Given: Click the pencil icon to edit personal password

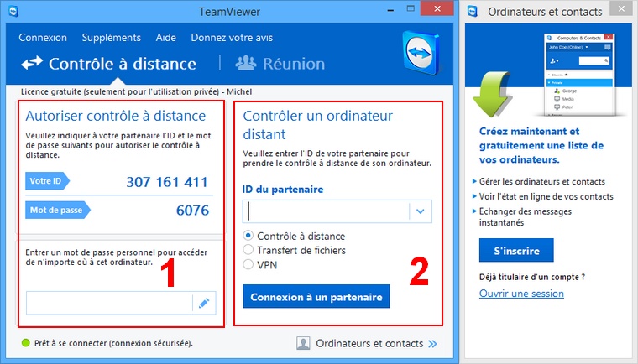Looking at the screenshot, I should [204, 303].
